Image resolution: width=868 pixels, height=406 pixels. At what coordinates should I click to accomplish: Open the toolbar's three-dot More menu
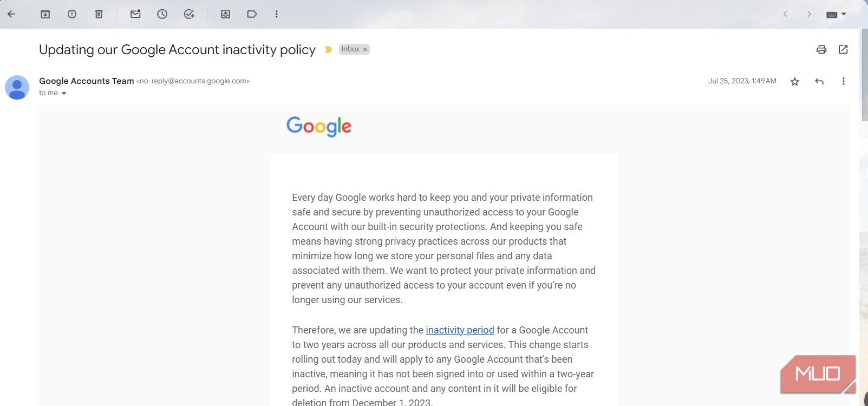(277, 14)
